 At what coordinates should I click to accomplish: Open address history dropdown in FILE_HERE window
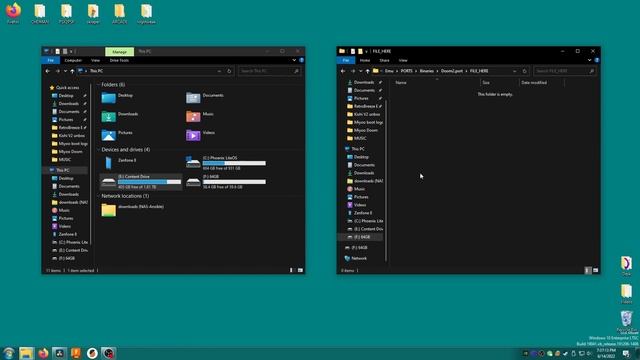coord(514,71)
